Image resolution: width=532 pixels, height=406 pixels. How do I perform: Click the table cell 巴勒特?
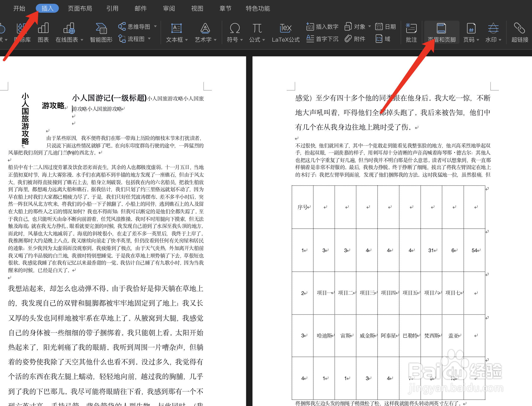(410, 336)
